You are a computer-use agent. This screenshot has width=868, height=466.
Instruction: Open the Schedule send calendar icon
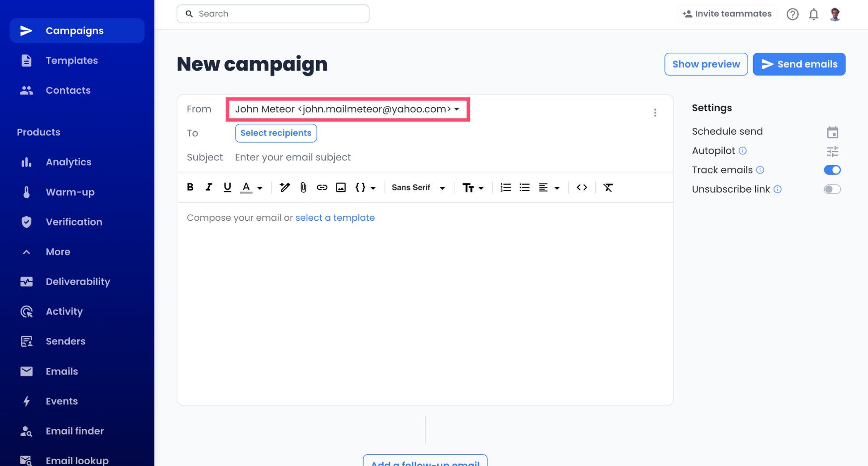point(832,132)
